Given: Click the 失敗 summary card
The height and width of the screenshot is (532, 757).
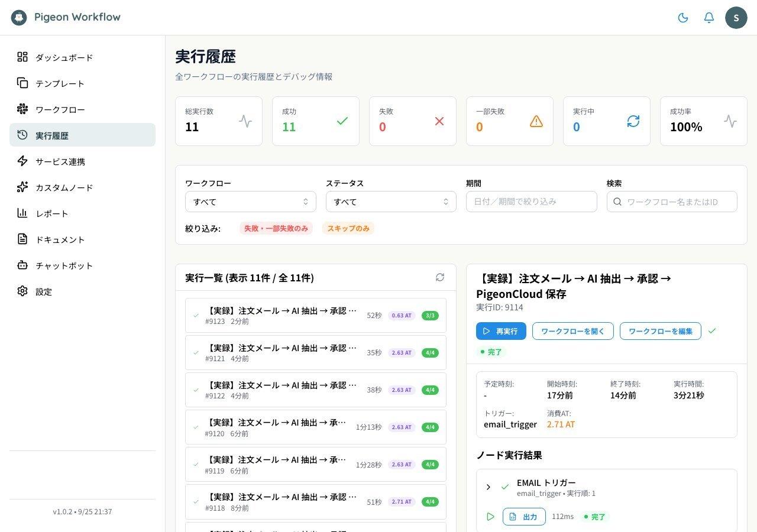Looking at the screenshot, I should [413, 121].
